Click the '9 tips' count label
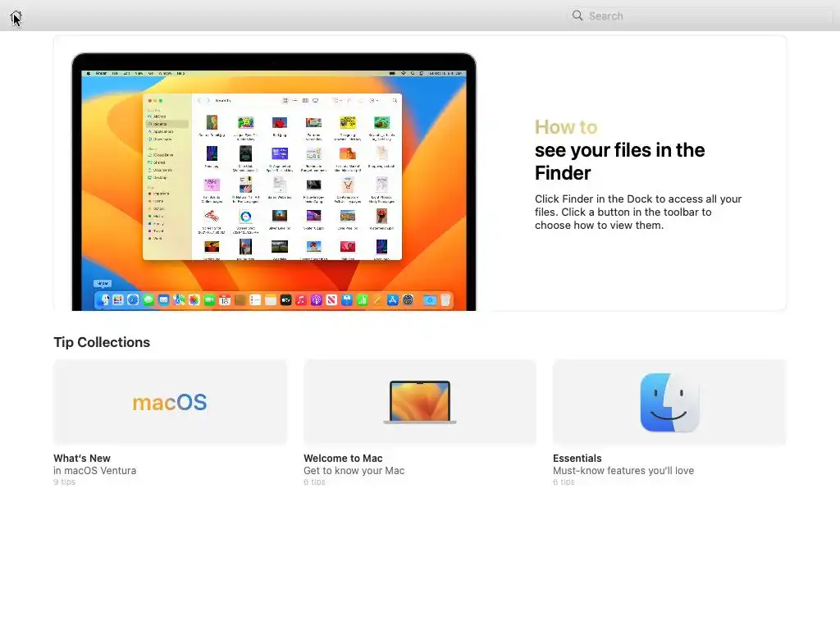The height and width of the screenshot is (630, 840). pos(64,482)
